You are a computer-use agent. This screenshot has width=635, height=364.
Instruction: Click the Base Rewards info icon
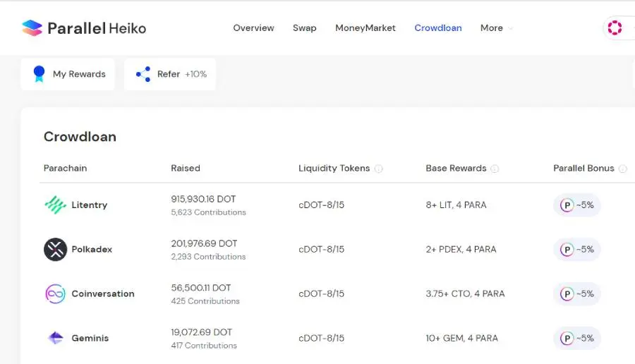point(495,169)
